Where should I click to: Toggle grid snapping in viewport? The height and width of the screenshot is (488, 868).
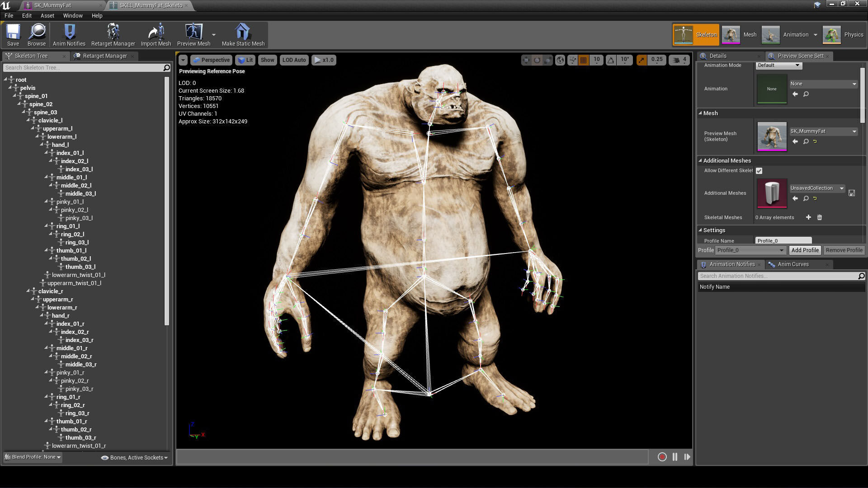(584, 60)
